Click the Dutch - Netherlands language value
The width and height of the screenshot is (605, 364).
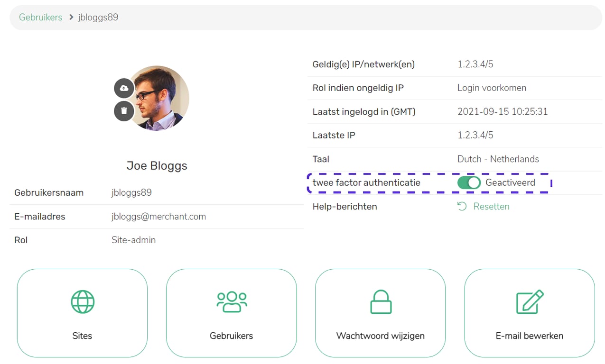click(x=498, y=159)
